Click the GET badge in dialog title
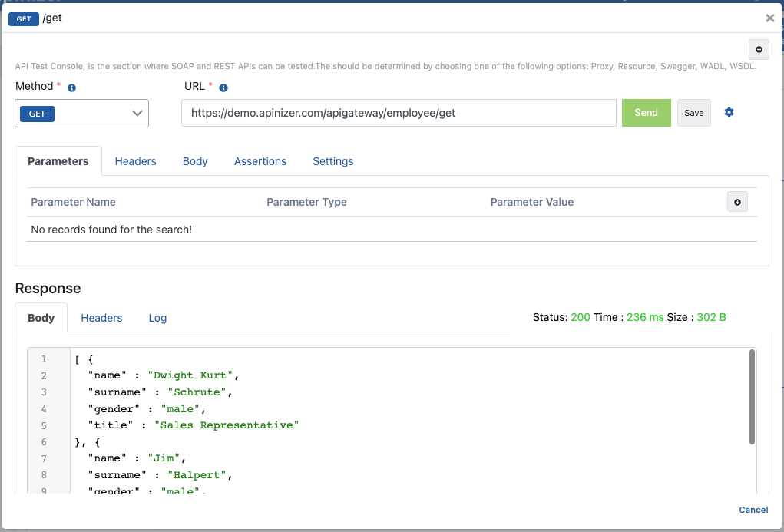 [x=23, y=18]
